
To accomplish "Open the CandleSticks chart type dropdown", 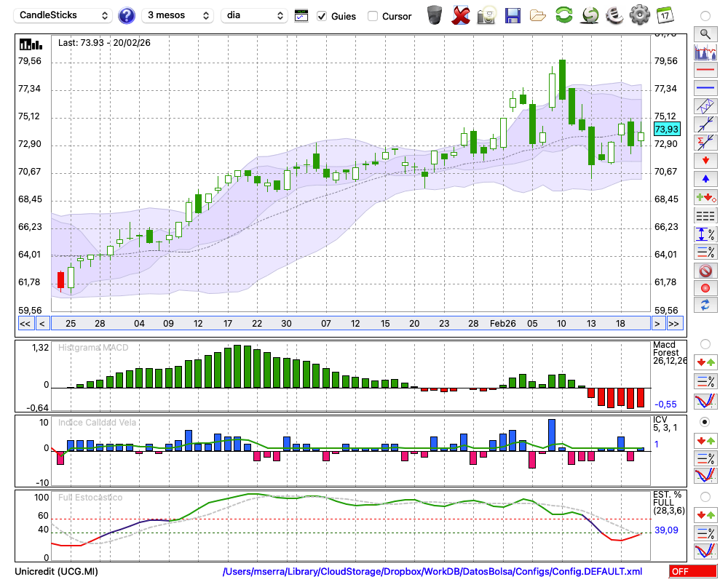I will coord(63,15).
